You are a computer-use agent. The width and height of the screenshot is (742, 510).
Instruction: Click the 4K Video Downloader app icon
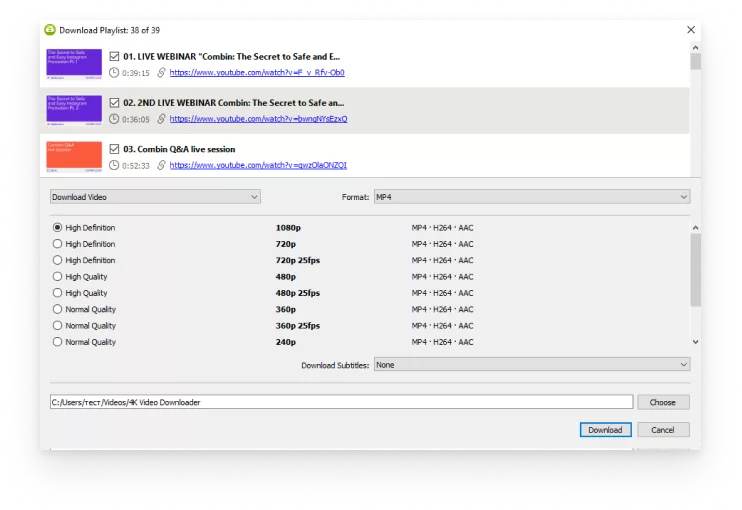50,30
